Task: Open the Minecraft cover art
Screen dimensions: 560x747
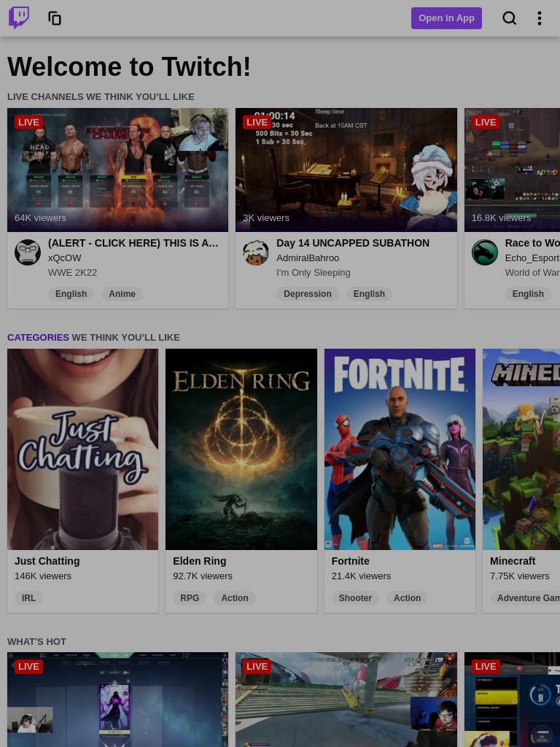Action: pos(521,449)
